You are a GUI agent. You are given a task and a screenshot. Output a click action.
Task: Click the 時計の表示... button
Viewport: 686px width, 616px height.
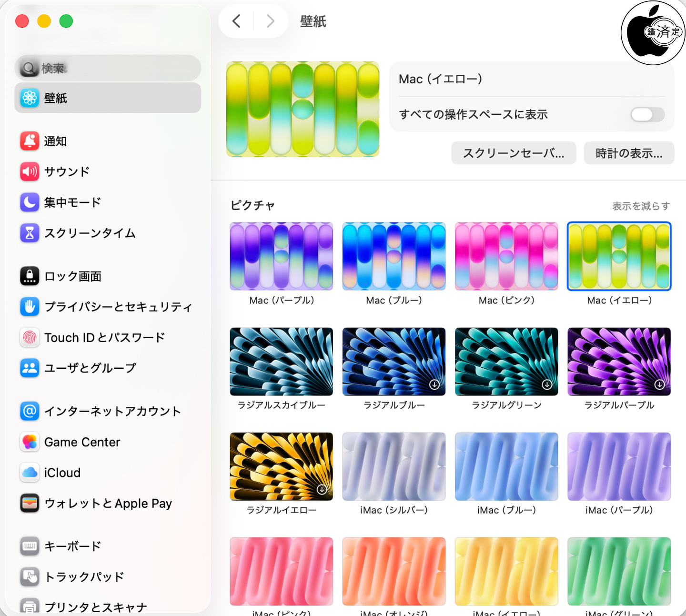click(x=628, y=153)
